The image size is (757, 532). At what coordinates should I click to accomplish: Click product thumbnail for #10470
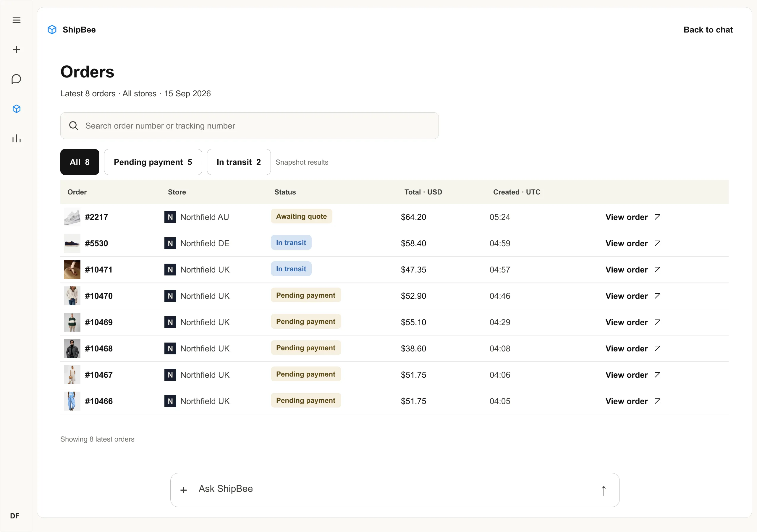pyautogui.click(x=72, y=296)
